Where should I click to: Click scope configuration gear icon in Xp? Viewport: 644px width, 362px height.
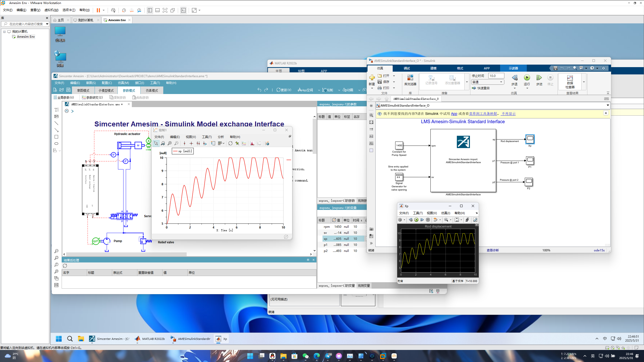pos(400,220)
